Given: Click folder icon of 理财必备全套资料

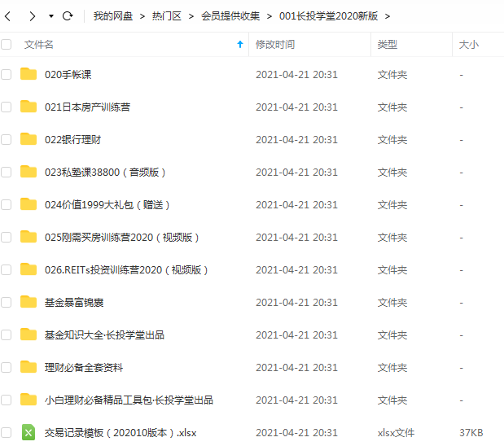Looking at the screenshot, I should (x=28, y=366).
